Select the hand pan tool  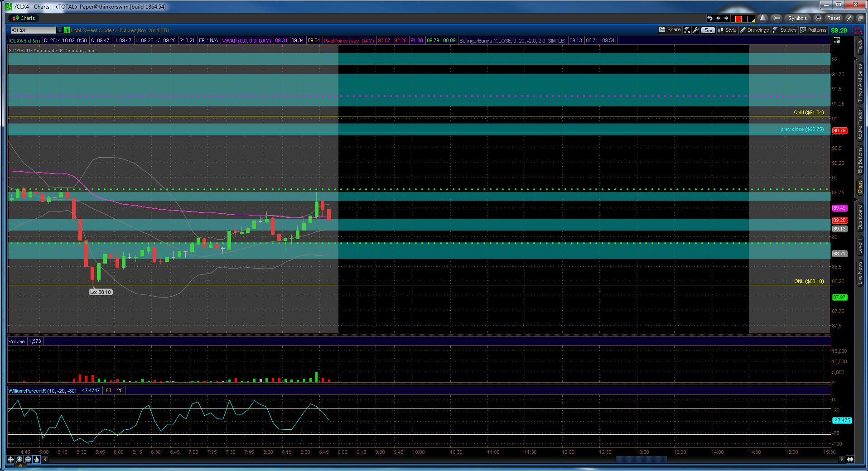point(37,459)
